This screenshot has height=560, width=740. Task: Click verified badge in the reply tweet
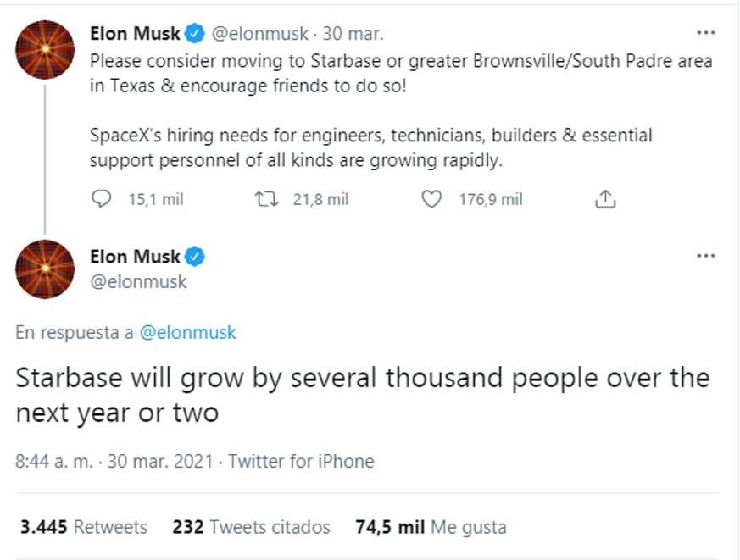pos(195,256)
